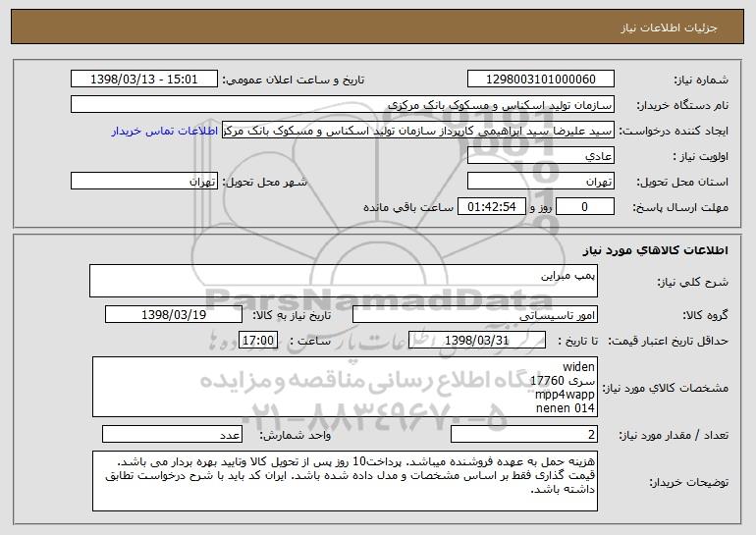Click the unit of measure field عدد

coord(172,434)
